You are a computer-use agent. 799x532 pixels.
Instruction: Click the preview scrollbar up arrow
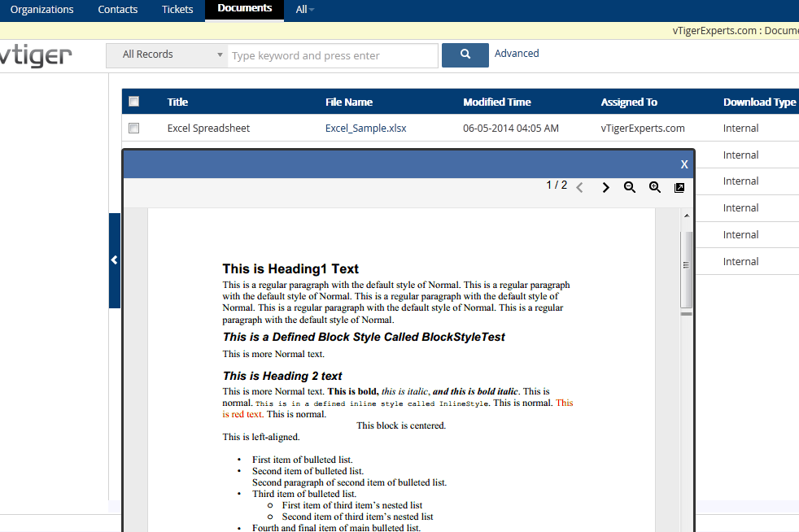tap(687, 216)
